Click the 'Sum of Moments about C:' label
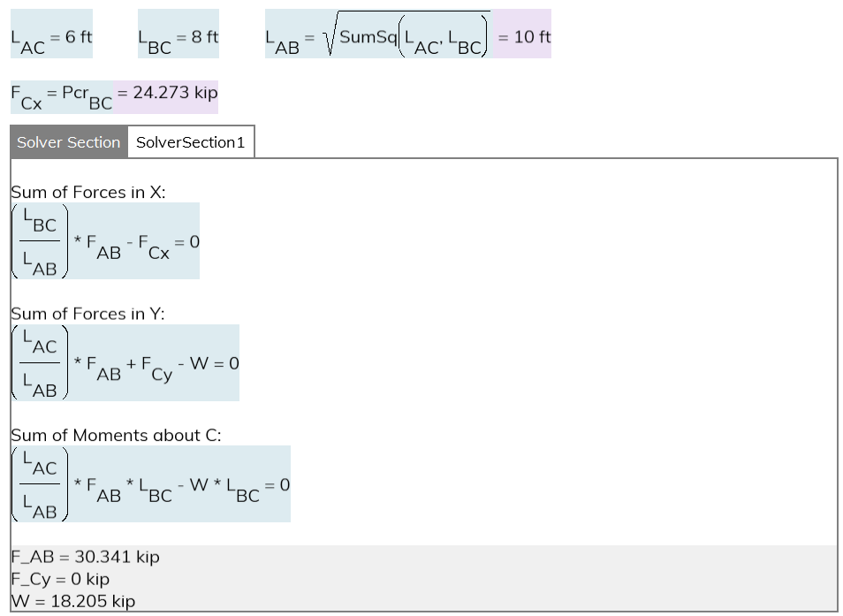843x616 pixels. pos(116,436)
